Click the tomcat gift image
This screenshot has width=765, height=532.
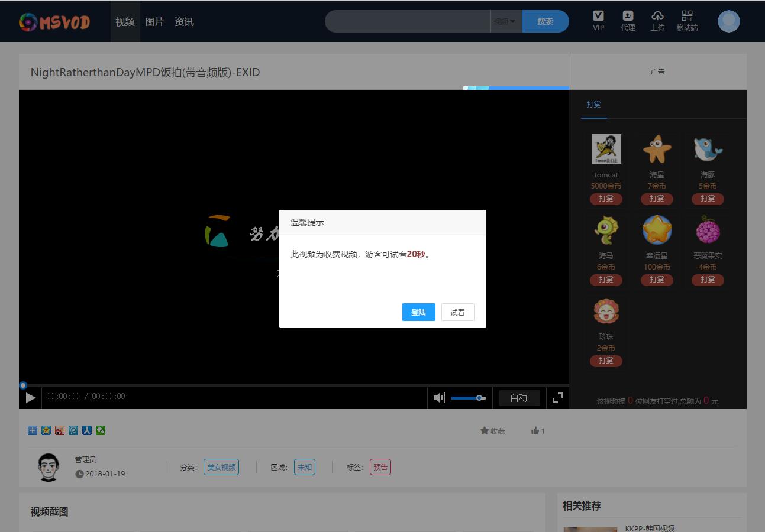(606, 149)
